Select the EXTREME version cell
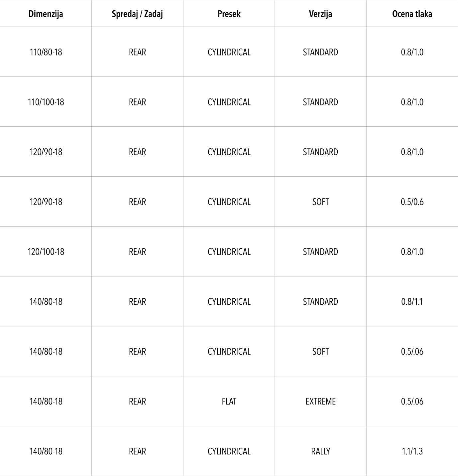The height and width of the screenshot is (476, 458). click(320, 401)
